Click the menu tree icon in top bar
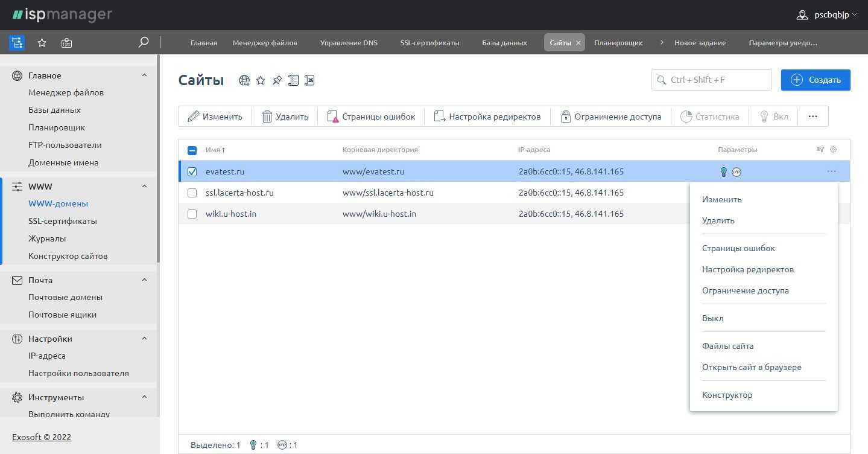The height and width of the screenshot is (454, 868). click(x=17, y=42)
